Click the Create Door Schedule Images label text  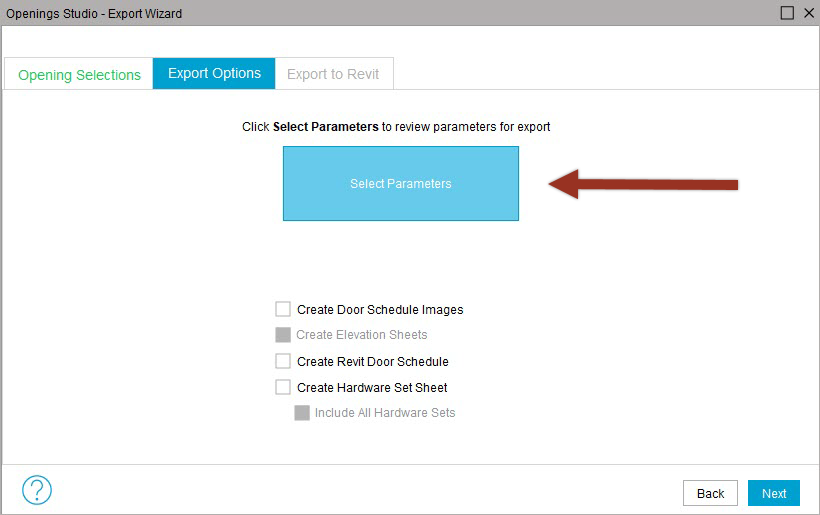(x=380, y=310)
